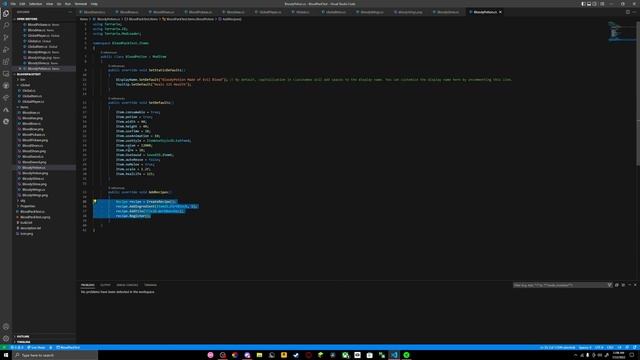Open BloodPickaxe.cs in the file tree
The image size is (640, 360).
coord(33,135)
